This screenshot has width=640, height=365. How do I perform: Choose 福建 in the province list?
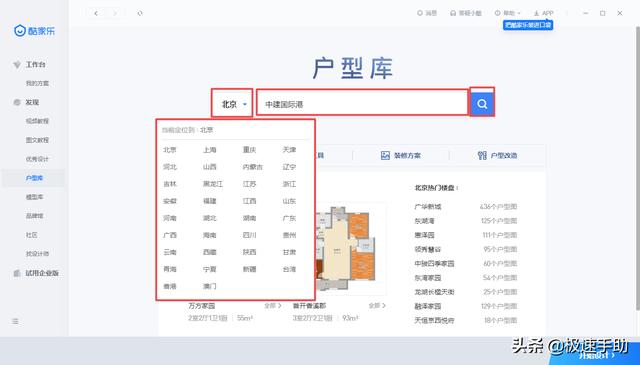click(210, 201)
